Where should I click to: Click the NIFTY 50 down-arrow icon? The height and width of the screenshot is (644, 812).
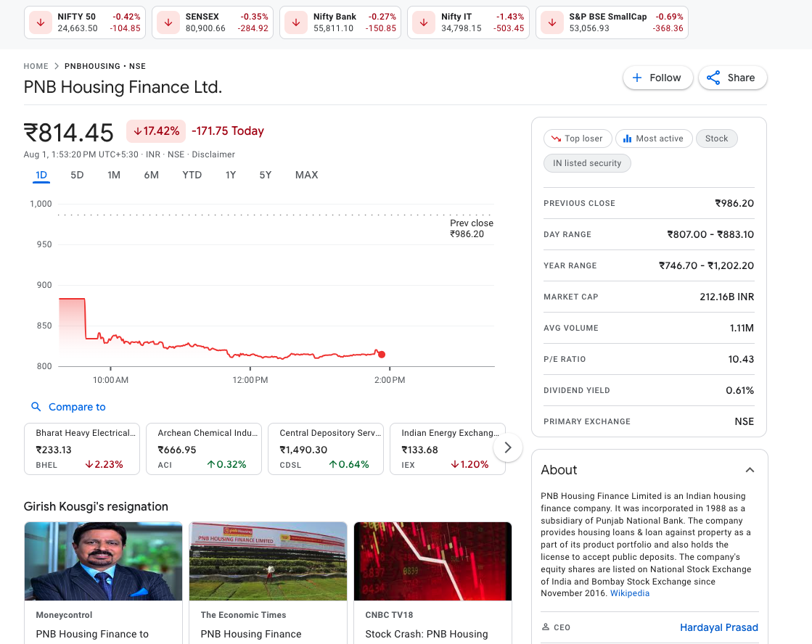pos(41,22)
